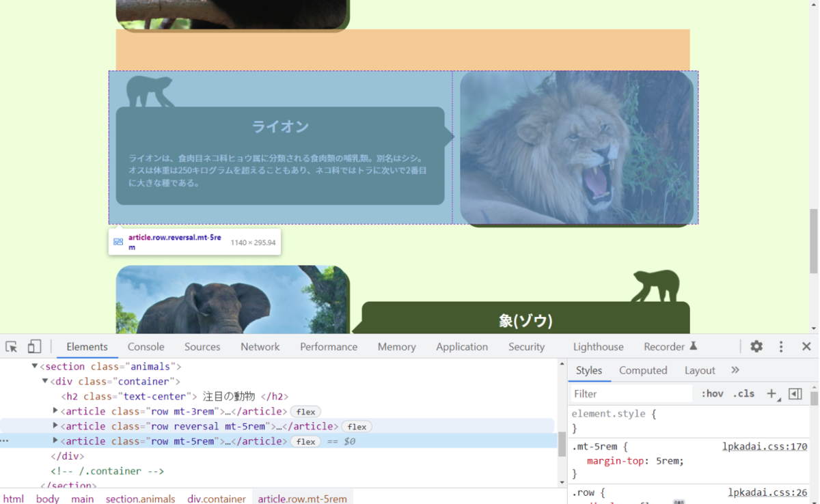
Task: Select the Computed sub-tab
Action: 643,370
